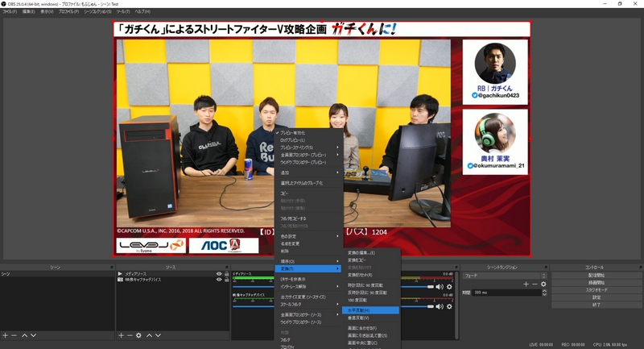This screenshot has width=644, height=349.
Task: Choose 変換の編集 in transform submenu
Action: [x=370, y=253]
